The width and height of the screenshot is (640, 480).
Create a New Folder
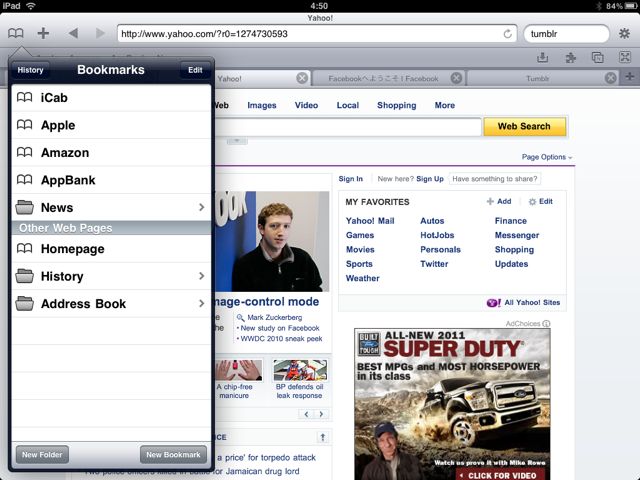(42, 454)
